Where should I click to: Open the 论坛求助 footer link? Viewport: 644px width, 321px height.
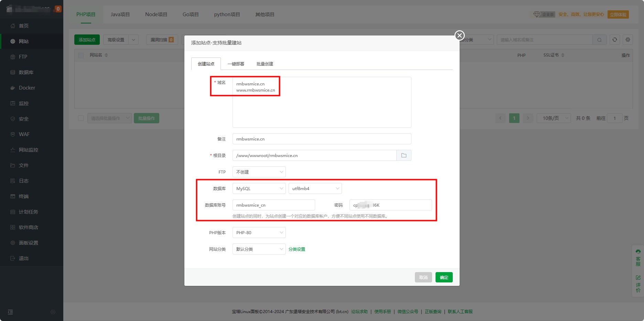tap(359, 311)
